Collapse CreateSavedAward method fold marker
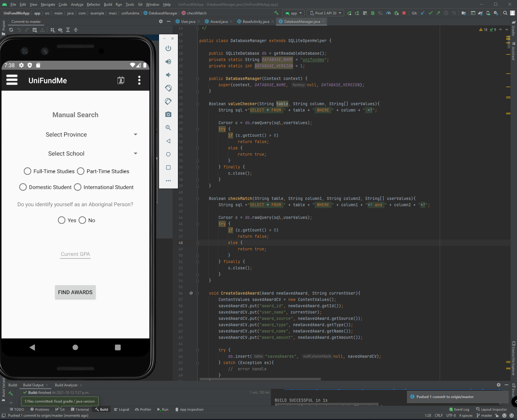The width and height of the screenshot is (517, 420). (x=197, y=293)
